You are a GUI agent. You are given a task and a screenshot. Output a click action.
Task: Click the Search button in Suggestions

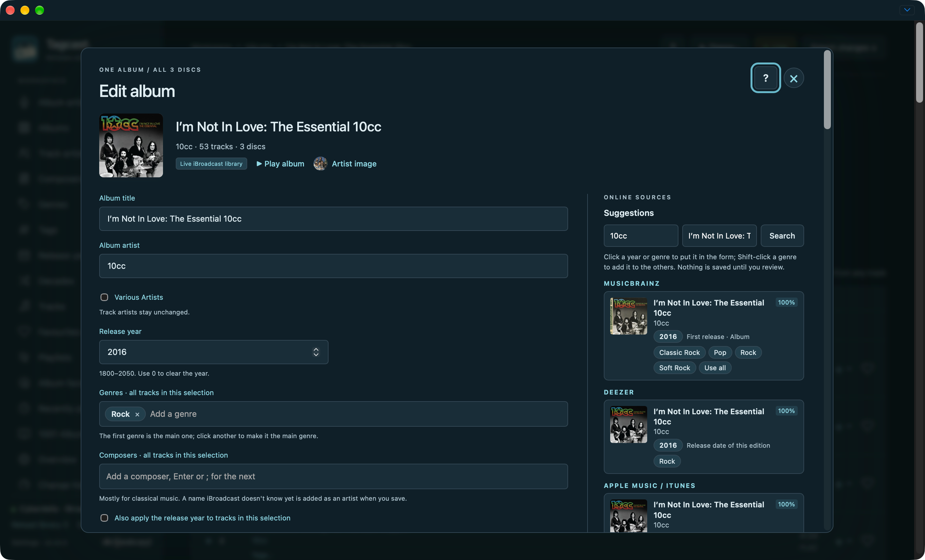(x=782, y=236)
